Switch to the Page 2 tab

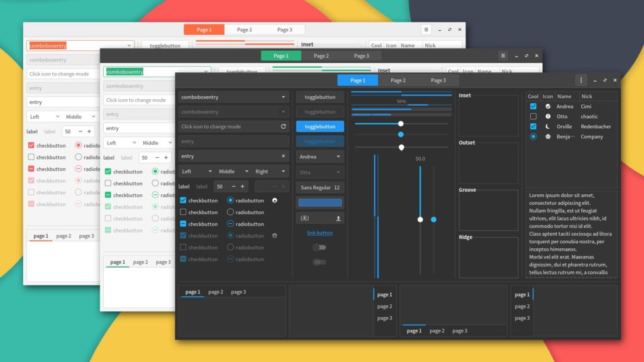[x=398, y=80]
